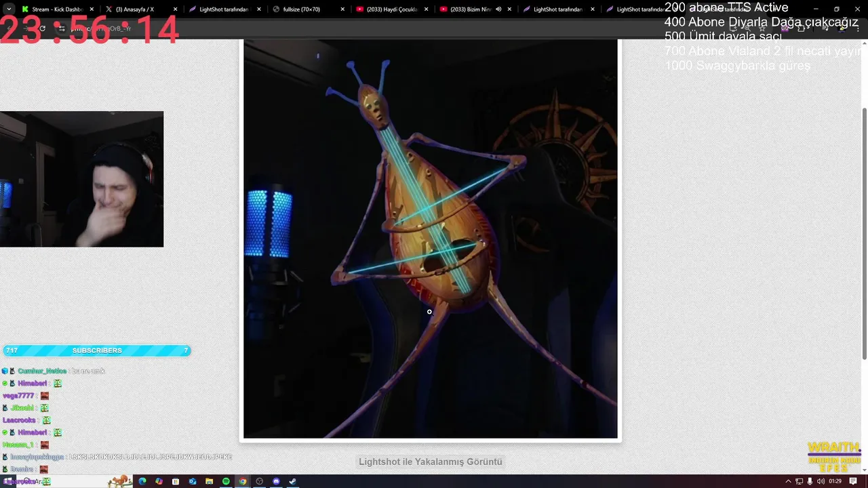Switch to the Stream - Kick Dashboard tab
Image resolution: width=868 pixels, height=488 pixels.
(58, 9)
